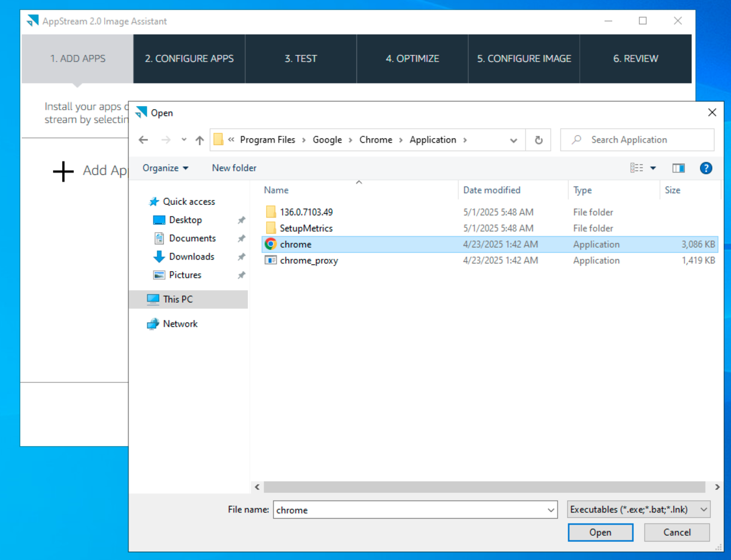Create a New folder
Viewport: 731px width, 560px height.
pyautogui.click(x=234, y=168)
